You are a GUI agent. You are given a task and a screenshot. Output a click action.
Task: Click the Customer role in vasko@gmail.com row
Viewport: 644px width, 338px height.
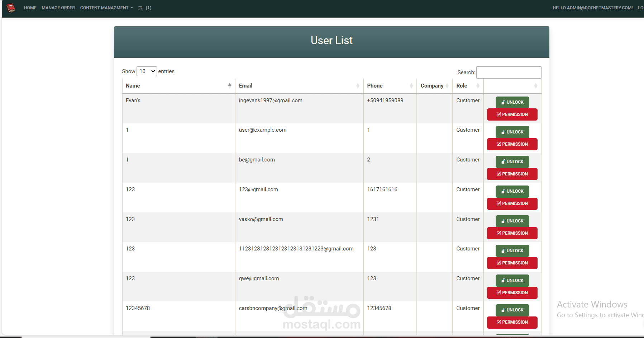(468, 219)
